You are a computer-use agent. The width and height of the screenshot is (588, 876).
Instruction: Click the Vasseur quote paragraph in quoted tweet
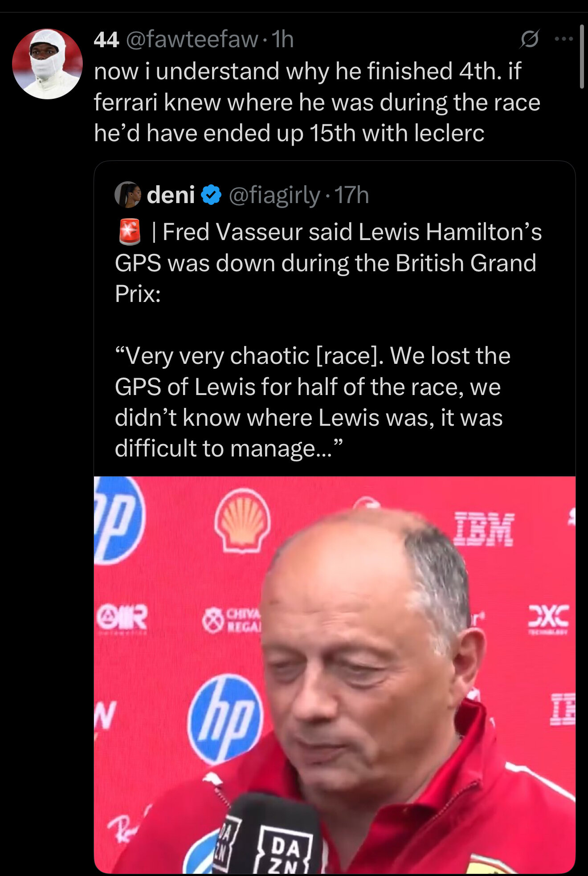(313, 402)
